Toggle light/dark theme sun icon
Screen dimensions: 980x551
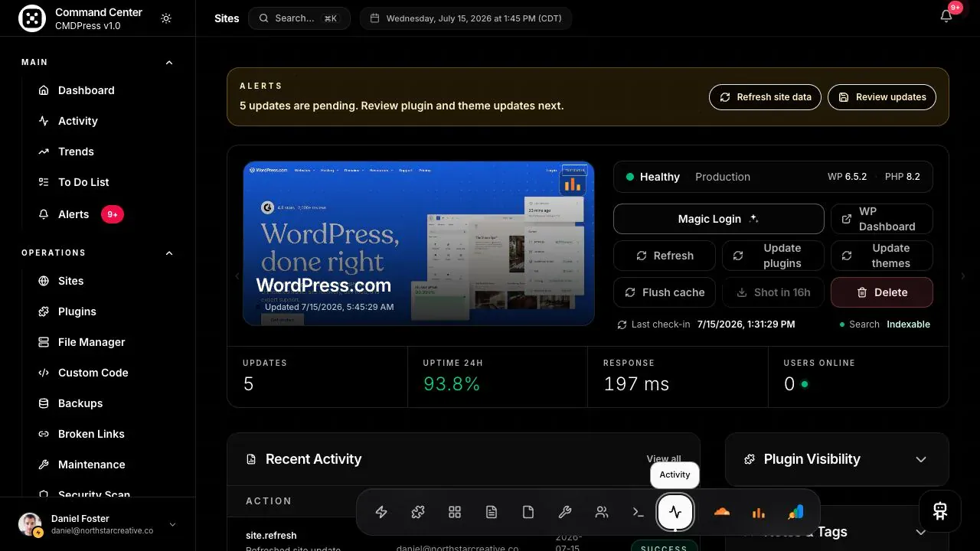tap(166, 18)
